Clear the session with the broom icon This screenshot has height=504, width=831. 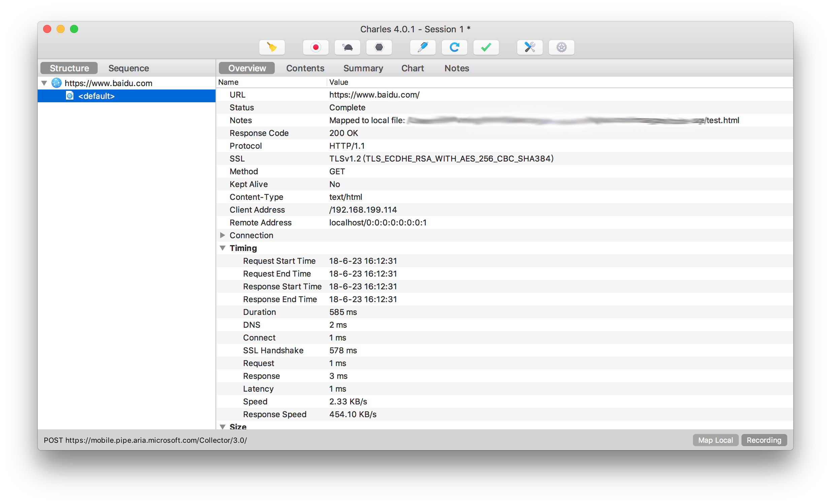pos(272,47)
